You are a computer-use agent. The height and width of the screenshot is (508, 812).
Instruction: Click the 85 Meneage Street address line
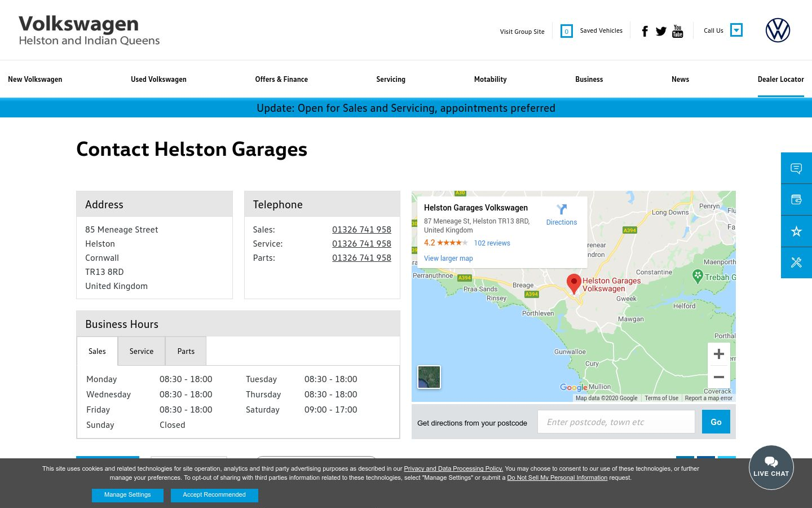(122, 230)
